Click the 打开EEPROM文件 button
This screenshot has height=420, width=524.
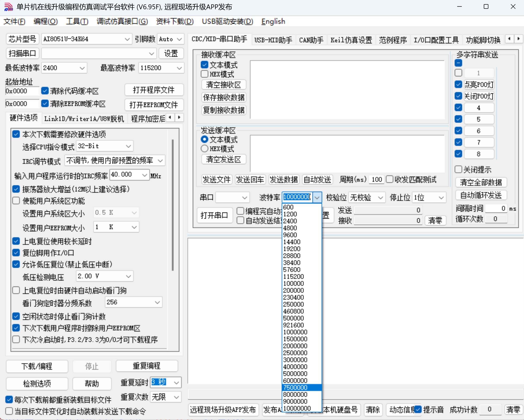[154, 105]
